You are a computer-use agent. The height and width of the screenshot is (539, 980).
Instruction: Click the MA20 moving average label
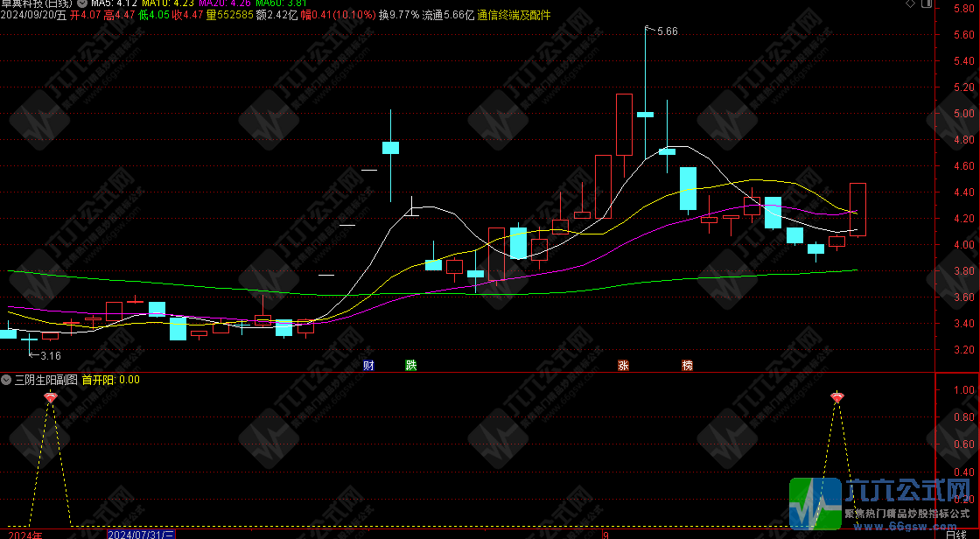click(x=223, y=3)
